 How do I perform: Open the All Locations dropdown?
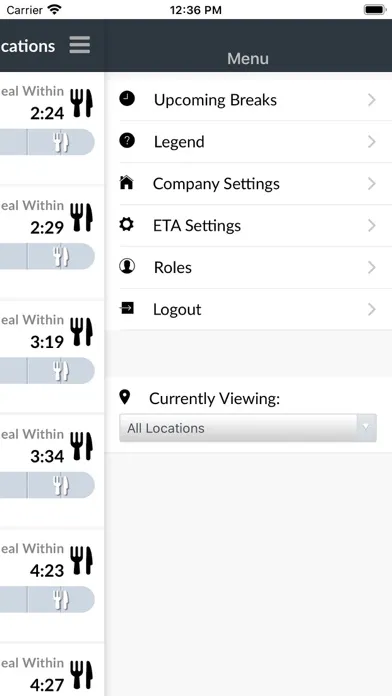click(x=248, y=428)
